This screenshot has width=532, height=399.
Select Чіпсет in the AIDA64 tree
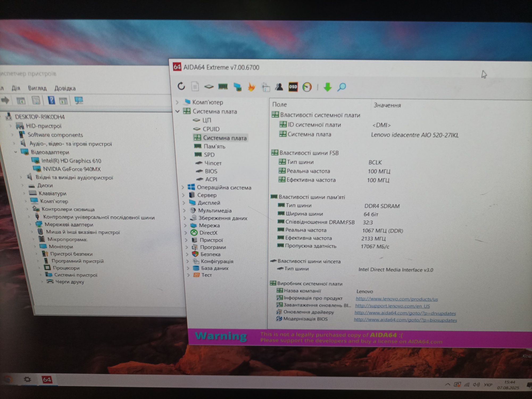point(213,163)
